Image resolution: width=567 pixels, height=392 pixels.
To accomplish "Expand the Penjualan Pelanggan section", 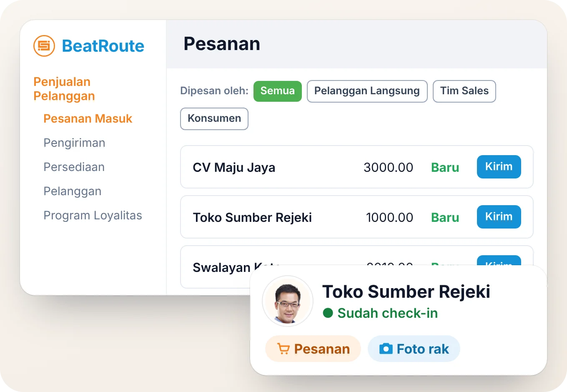I will [x=64, y=89].
